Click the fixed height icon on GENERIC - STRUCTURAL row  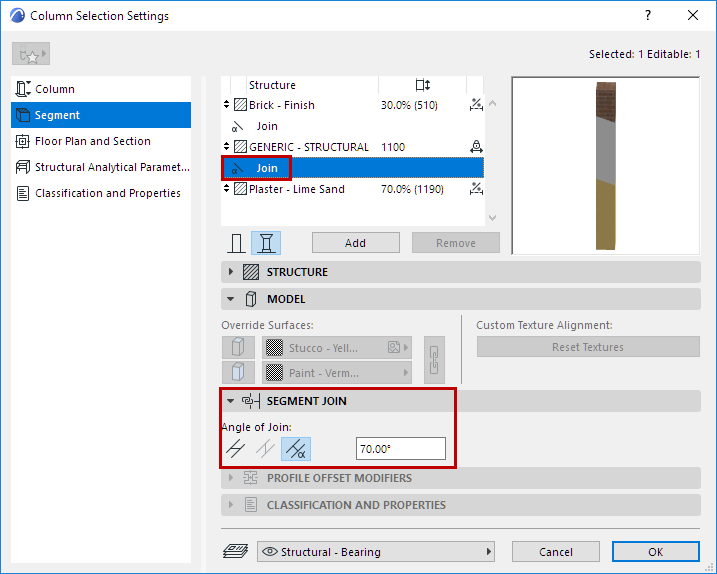coord(476,147)
